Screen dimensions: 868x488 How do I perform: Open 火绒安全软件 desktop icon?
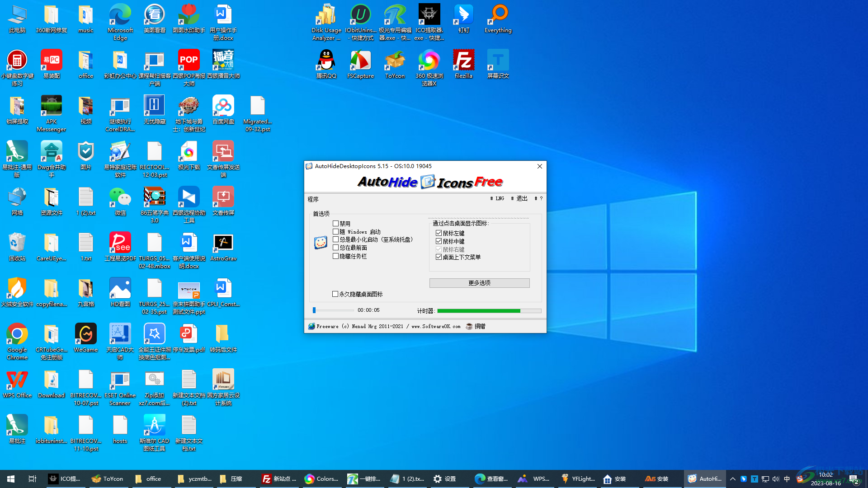17,292
